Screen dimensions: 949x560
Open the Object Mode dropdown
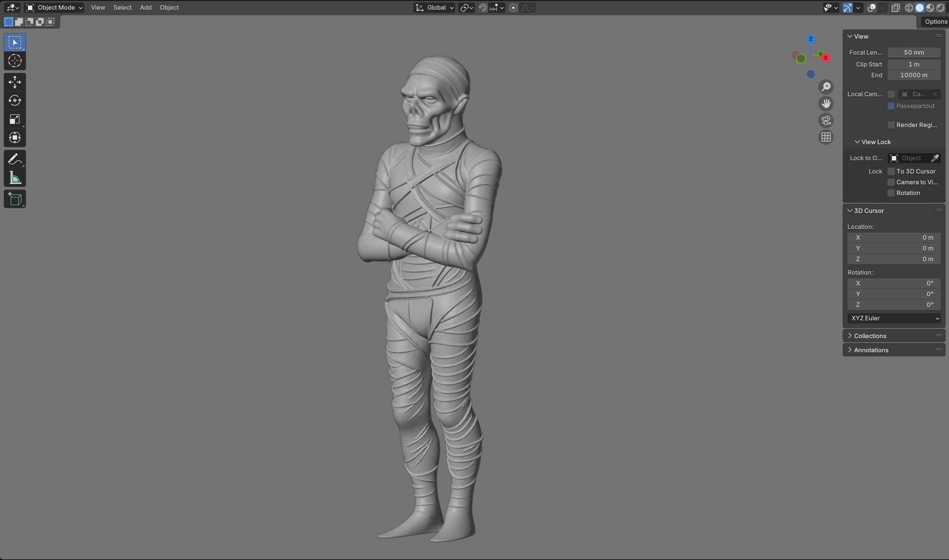(54, 7)
